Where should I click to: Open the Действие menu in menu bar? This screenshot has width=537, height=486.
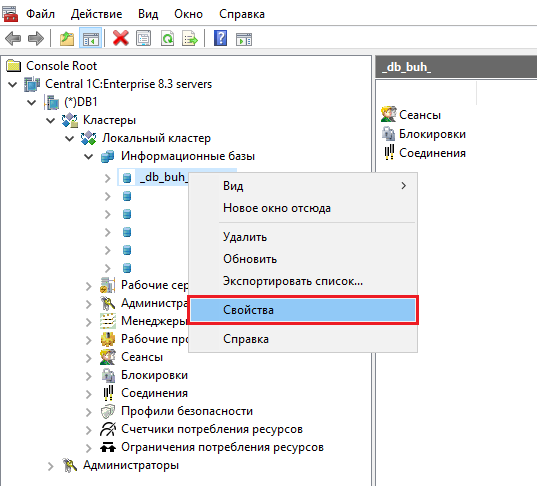click(96, 14)
